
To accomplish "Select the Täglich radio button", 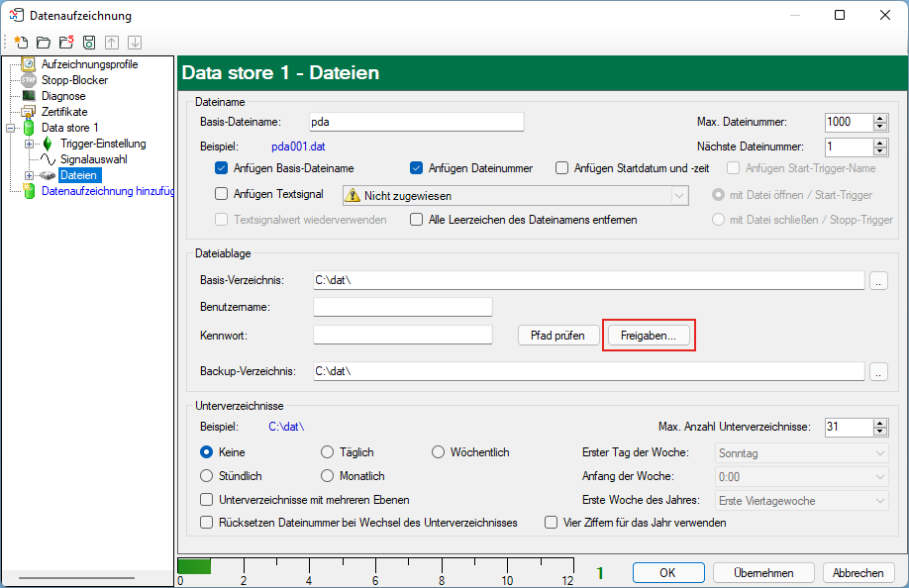I will 328,452.
